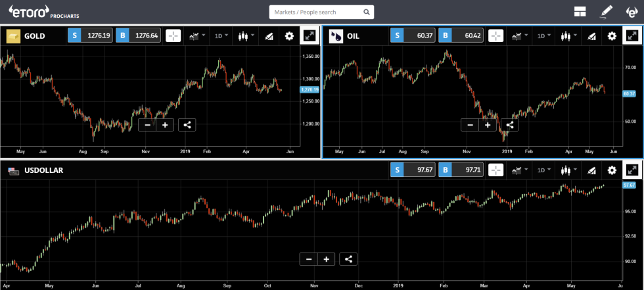The height and width of the screenshot is (290, 644).
Task: Click the eToro logo icon at top right
Action: [x=631, y=12]
